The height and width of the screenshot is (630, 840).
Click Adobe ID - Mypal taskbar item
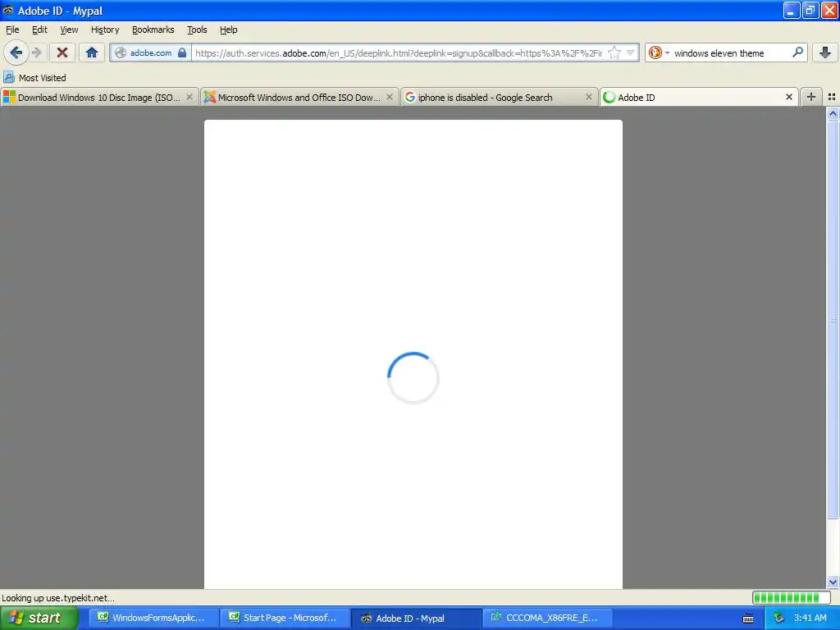418,618
